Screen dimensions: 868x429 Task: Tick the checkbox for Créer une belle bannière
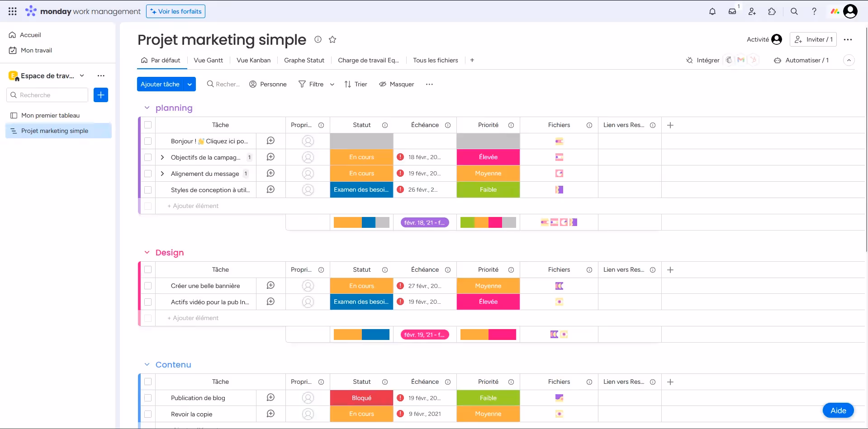pos(148,286)
